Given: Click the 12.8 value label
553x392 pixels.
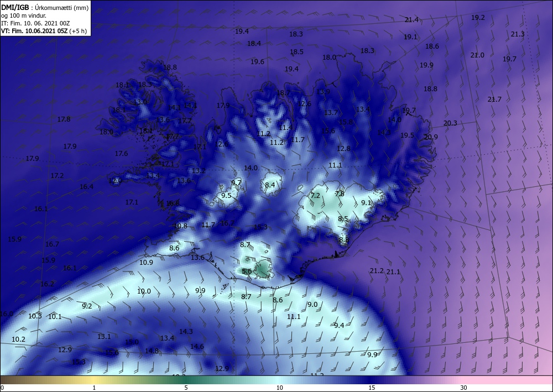Looking at the screenshot, I should coord(343,149).
